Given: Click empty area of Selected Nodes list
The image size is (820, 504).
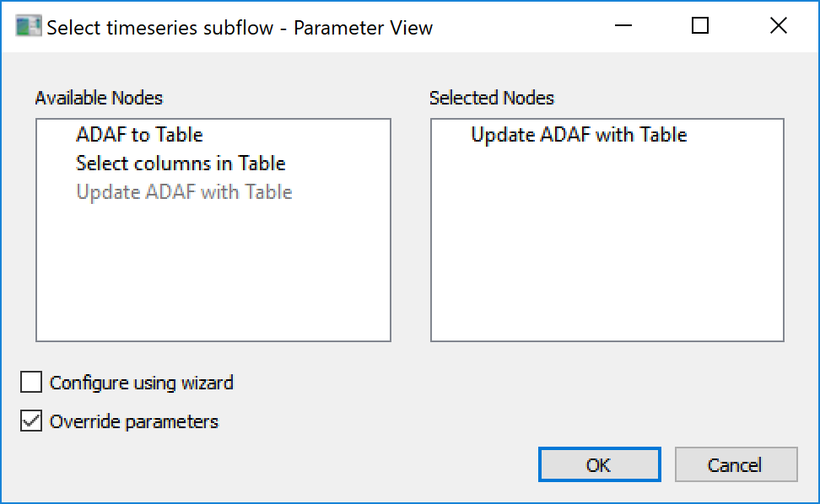Looking at the screenshot, I should 607,253.
